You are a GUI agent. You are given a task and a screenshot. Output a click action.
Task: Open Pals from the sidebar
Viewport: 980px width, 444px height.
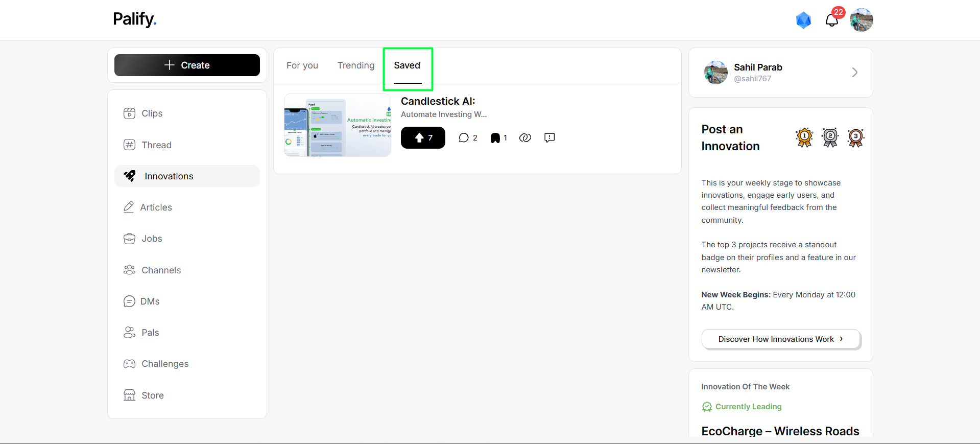point(187,333)
